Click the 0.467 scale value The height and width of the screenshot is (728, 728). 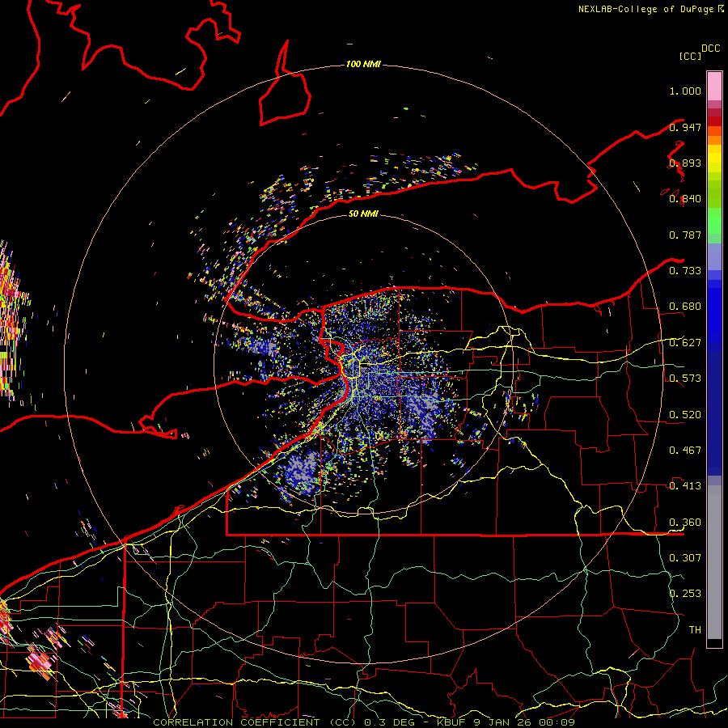[x=685, y=451]
